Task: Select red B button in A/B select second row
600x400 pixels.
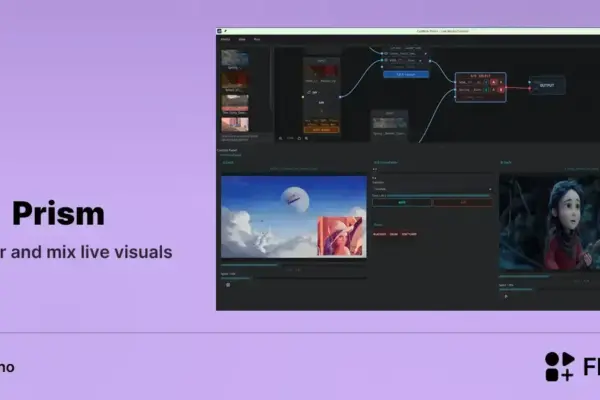Action: (x=501, y=90)
